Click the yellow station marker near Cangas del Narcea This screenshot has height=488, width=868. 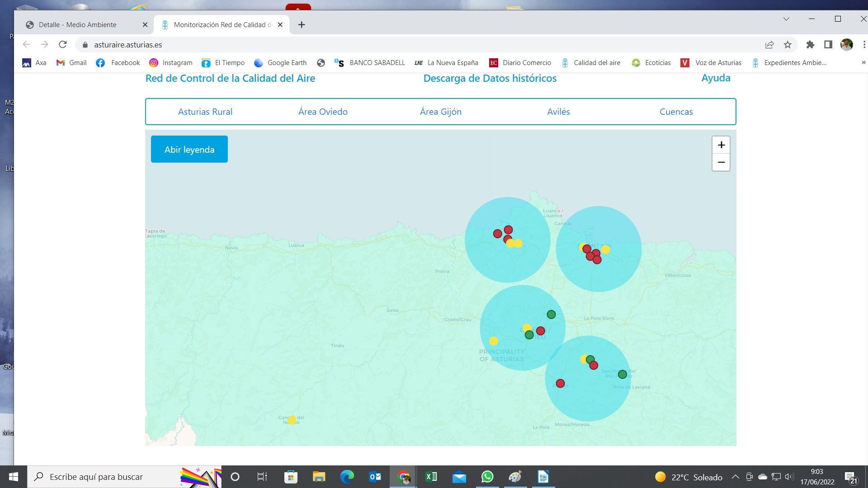[x=292, y=420]
